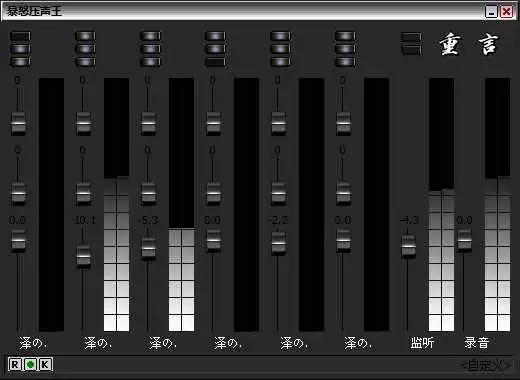Toggle the upper LED button above 监听 strip

(x=411, y=37)
